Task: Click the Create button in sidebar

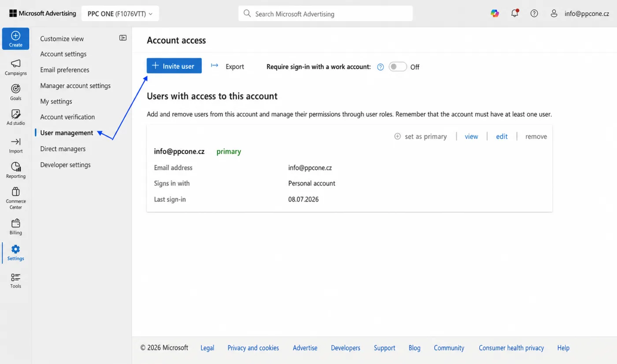Action: (15, 39)
